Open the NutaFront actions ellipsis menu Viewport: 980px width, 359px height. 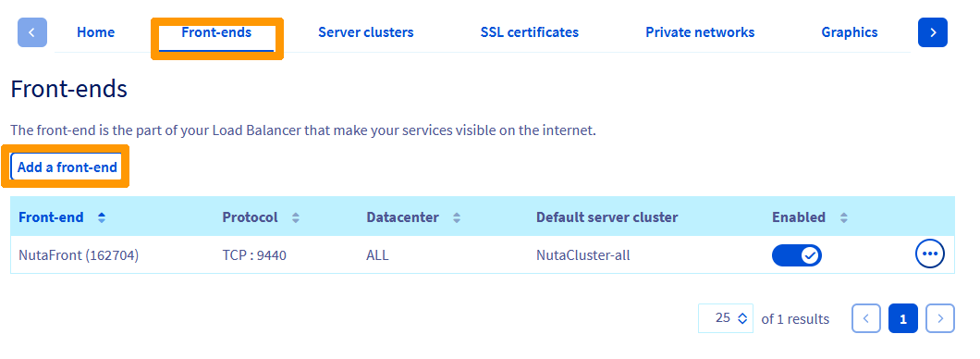click(x=929, y=254)
